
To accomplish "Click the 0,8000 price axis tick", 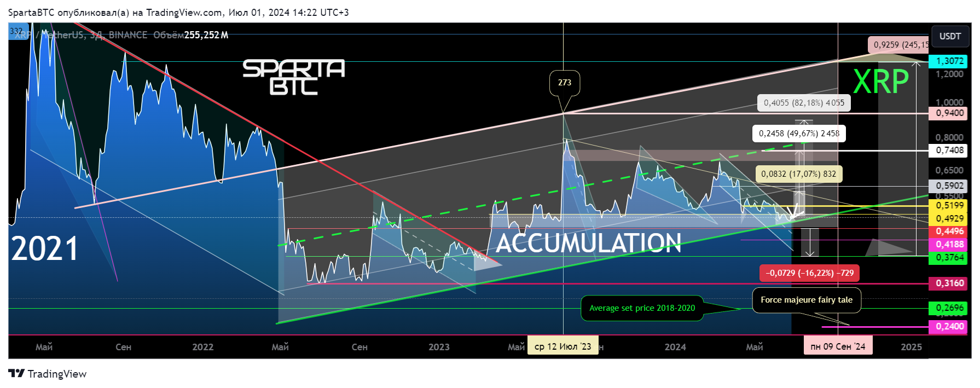I will click(x=949, y=137).
